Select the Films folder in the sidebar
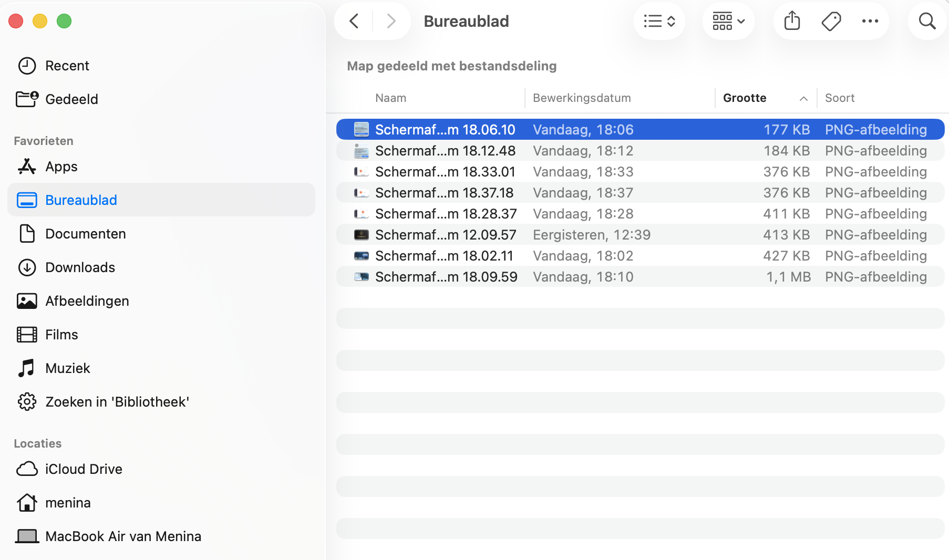Image resolution: width=949 pixels, height=560 pixels. pyautogui.click(x=62, y=334)
